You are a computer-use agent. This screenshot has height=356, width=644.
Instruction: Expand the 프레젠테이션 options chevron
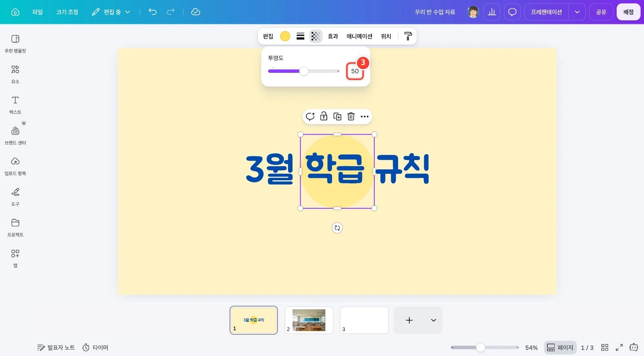pyautogui.click(x=577, y=12)
